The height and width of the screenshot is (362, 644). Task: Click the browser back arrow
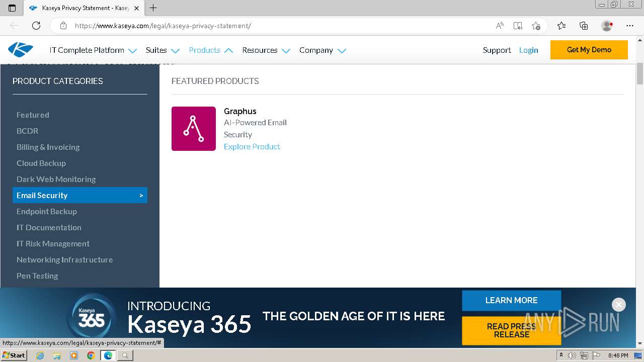pos(14,26)
